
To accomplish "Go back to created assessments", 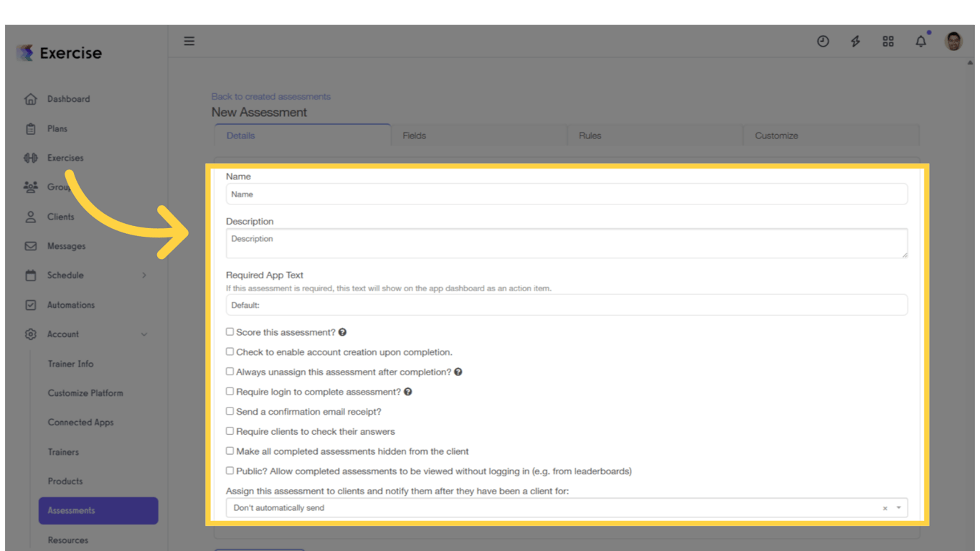I will (270, 96).
